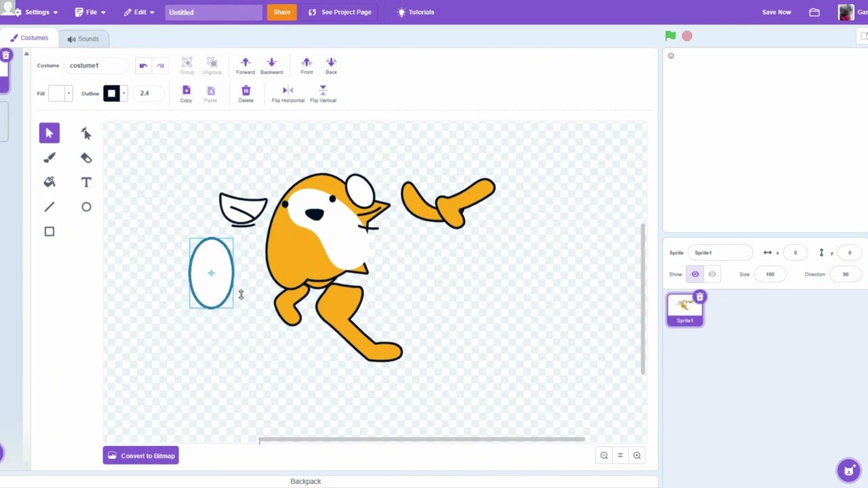Pick the Brush tool

50,158
